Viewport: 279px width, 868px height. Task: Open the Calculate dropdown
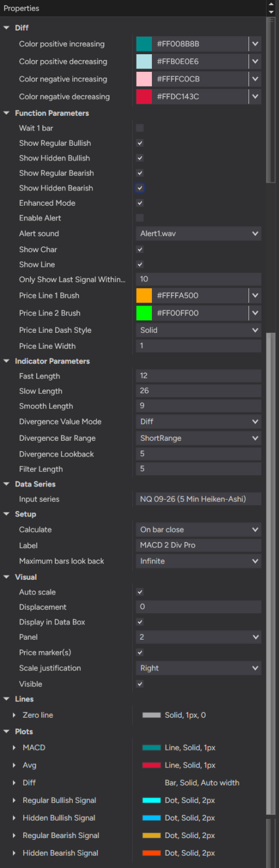tap(198, 530)
